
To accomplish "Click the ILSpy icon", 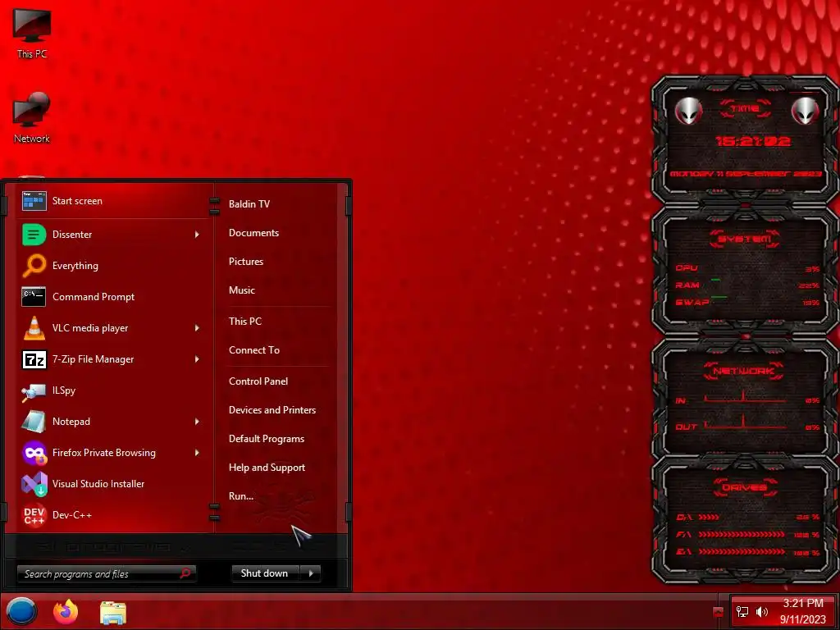I will [x=33, y=391].
